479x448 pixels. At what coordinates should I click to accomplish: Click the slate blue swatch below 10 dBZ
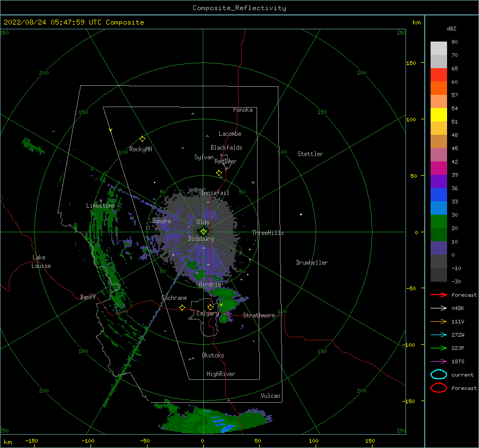tap(439, 248)
